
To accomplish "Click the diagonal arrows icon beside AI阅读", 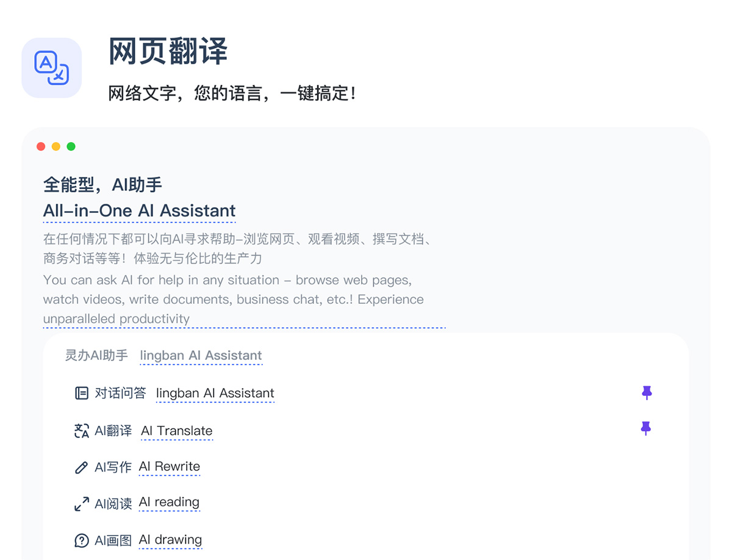I will coord(81,503).
